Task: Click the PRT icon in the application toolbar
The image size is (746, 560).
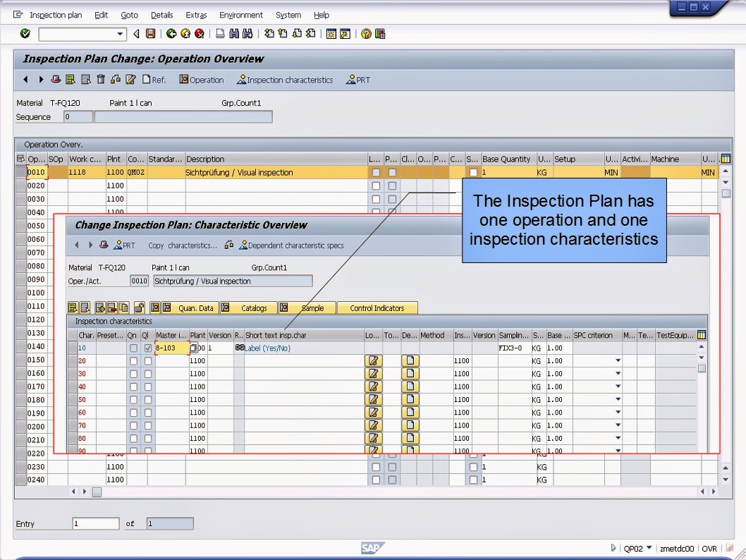Action: click(358, 80)
